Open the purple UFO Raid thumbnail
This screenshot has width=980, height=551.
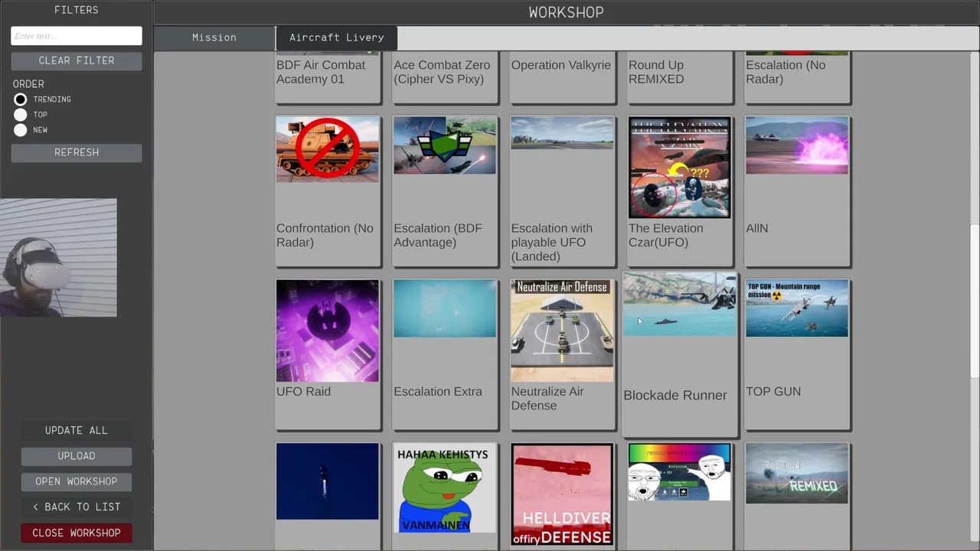tap(328, 331)
